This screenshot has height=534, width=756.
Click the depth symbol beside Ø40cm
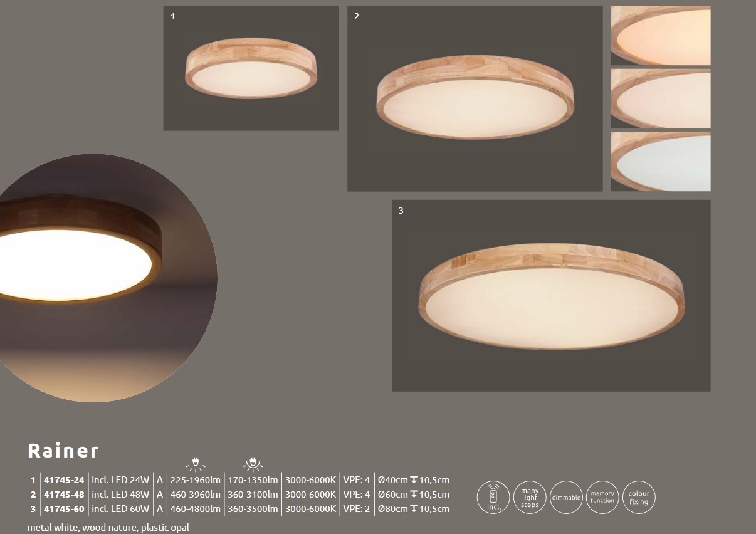tap(414, 481)
